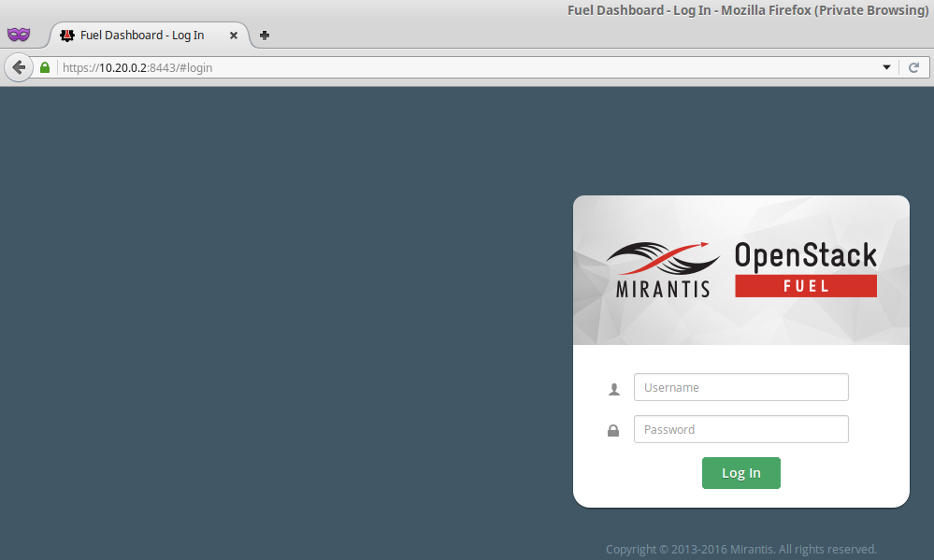Click the Mirantis copyright footer text
Image resolution: width=934 pixels, height=560 pixels.
click(740, 549)
